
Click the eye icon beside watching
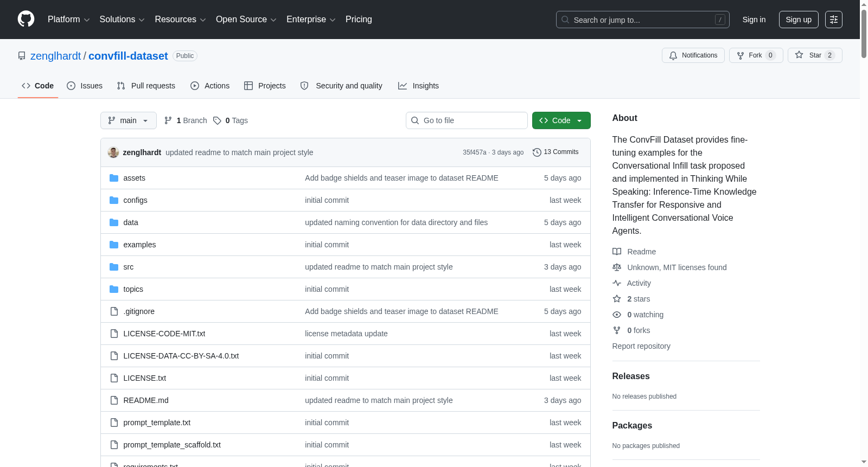617,315
